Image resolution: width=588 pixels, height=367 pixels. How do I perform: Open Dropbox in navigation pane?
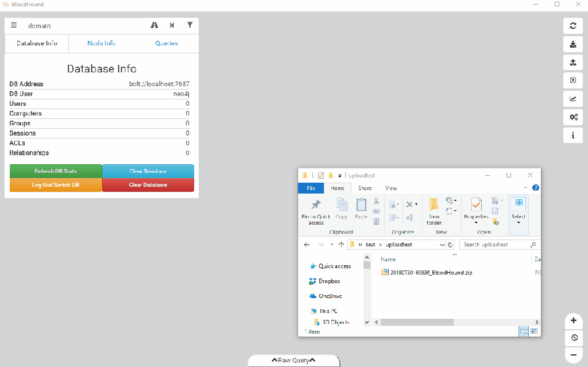(x=324, y=281)
